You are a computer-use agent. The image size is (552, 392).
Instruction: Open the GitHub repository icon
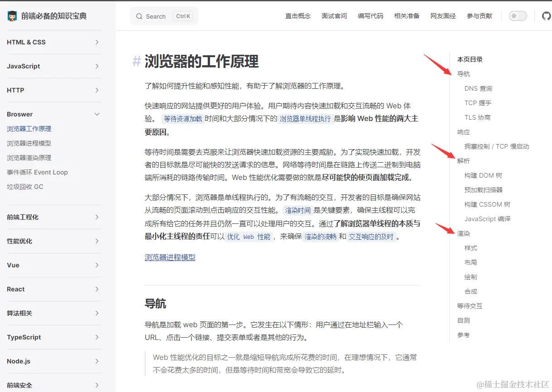[x=547, y=16]
